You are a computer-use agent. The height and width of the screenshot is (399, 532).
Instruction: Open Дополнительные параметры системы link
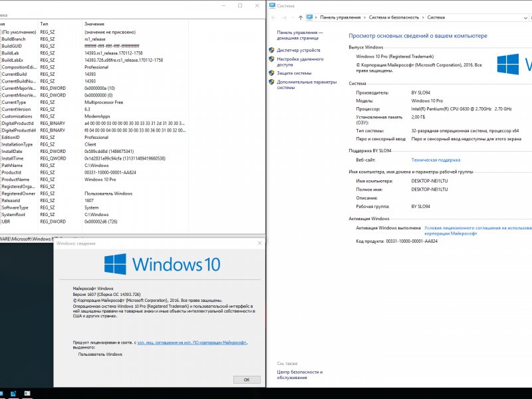(x=307, y=85)
